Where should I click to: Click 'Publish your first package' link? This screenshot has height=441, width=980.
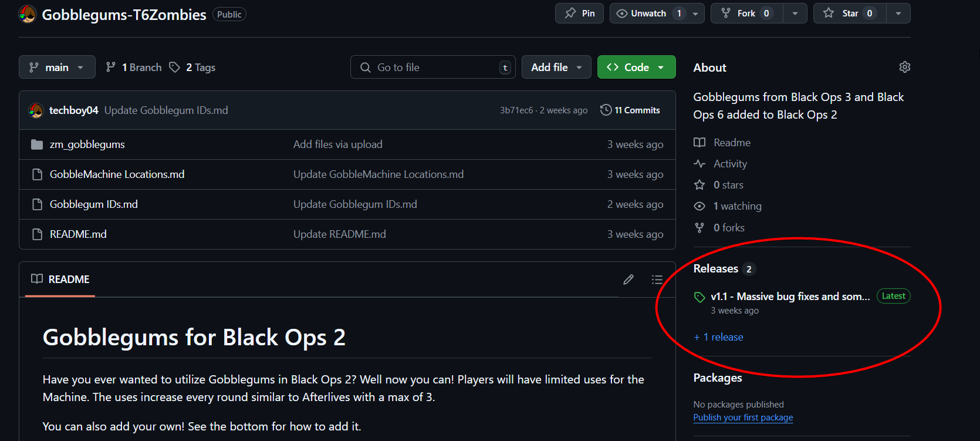point(743,418)
